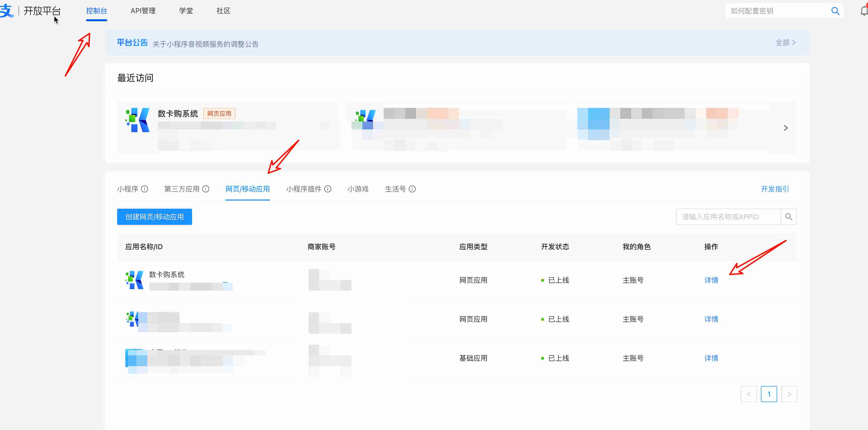The width and height of the screenshot is (868, 430).
Task: Click the 数卡购系统 app logo in table
Action: point(134,280)
